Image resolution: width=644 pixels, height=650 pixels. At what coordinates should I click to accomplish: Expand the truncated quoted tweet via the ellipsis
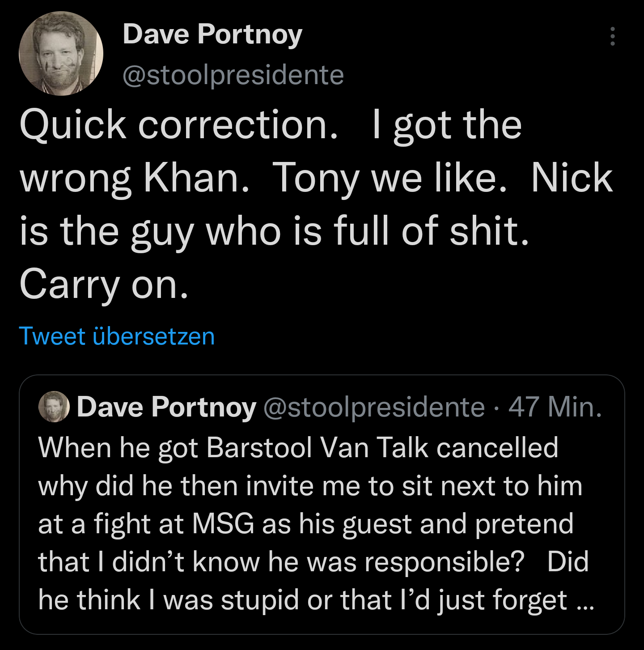(585, 601)
